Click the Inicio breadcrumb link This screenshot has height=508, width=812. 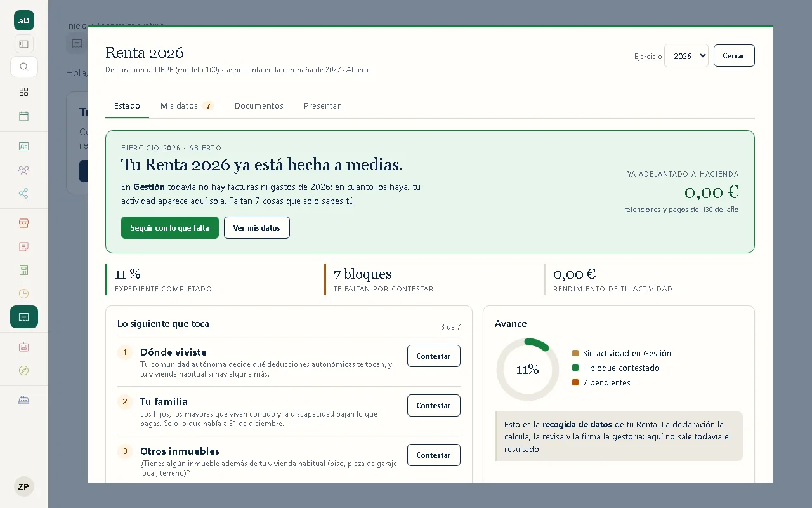click(76, 25)
